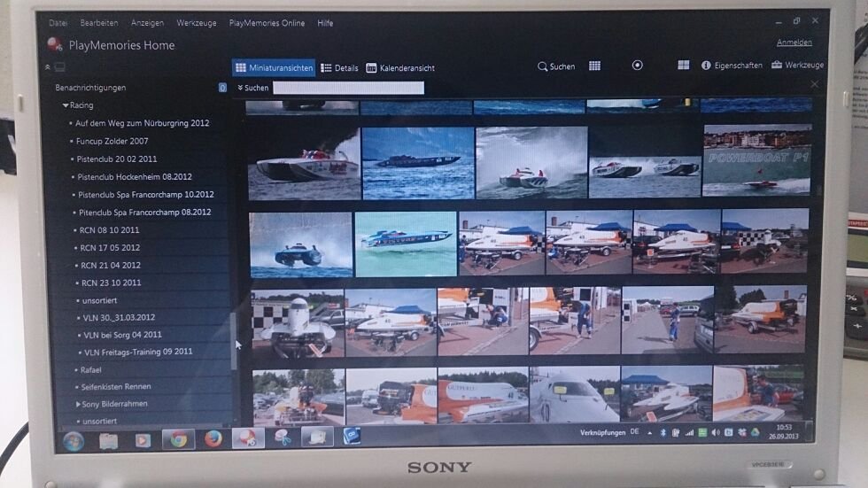Image resolution: width=868 pixels, height=488 pixels.
Task: Click the folder tree scrollbar
Action: click(234, 340)
